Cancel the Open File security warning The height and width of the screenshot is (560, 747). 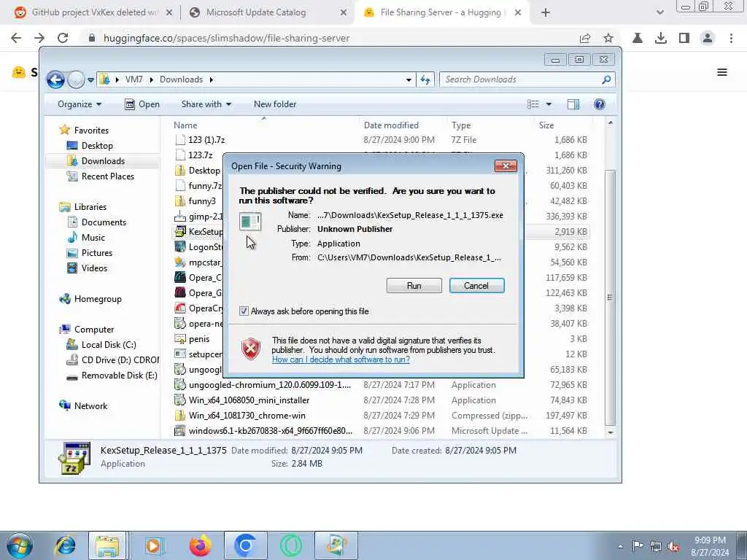pyautogui.click(x=476, y=286)
